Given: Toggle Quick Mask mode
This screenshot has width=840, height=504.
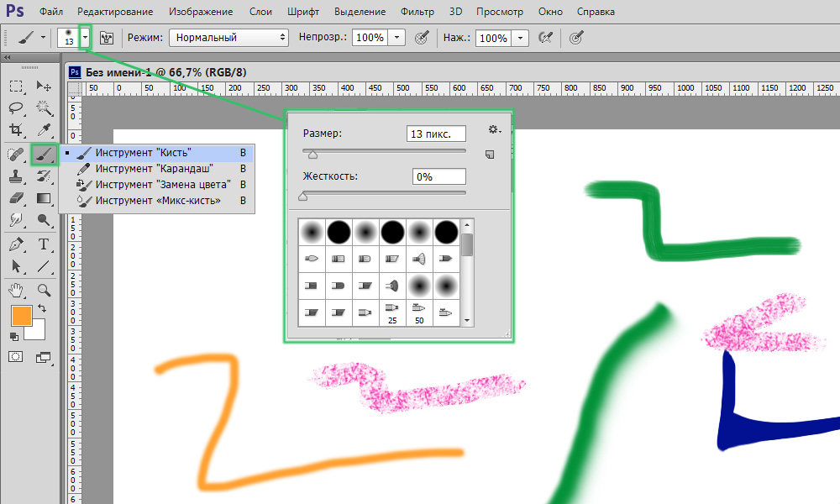Looking at the screenshot, I should point(15,357).
